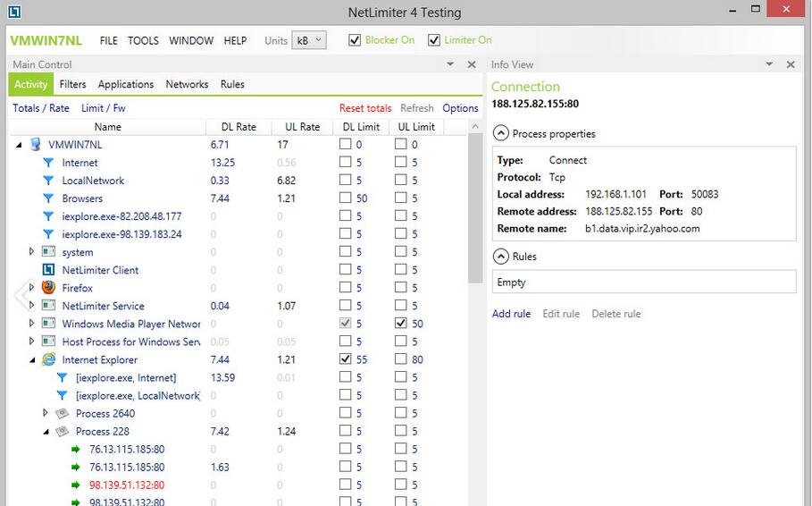Click the Reset totals link

point(365,108)
